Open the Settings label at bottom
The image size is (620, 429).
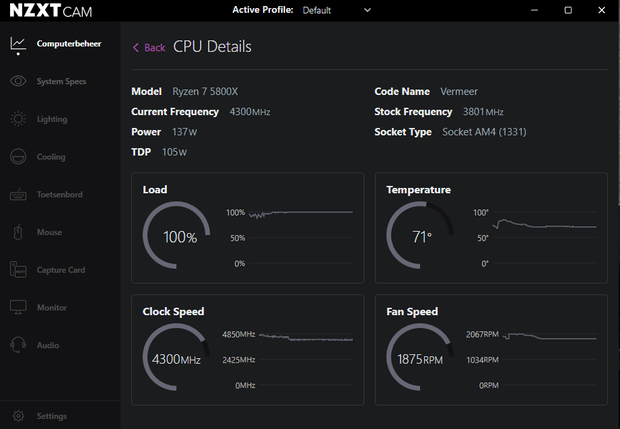coord(51,416)
